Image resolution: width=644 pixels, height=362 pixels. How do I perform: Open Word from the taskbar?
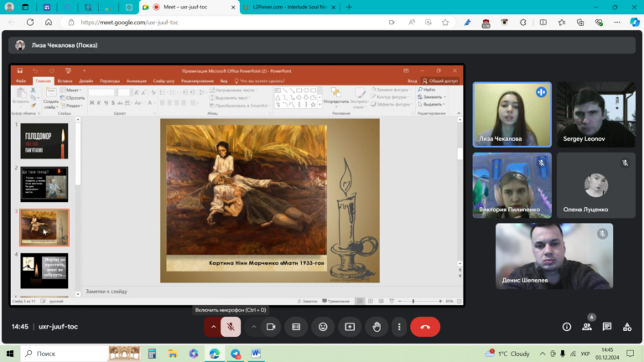(x=256, y=354)
